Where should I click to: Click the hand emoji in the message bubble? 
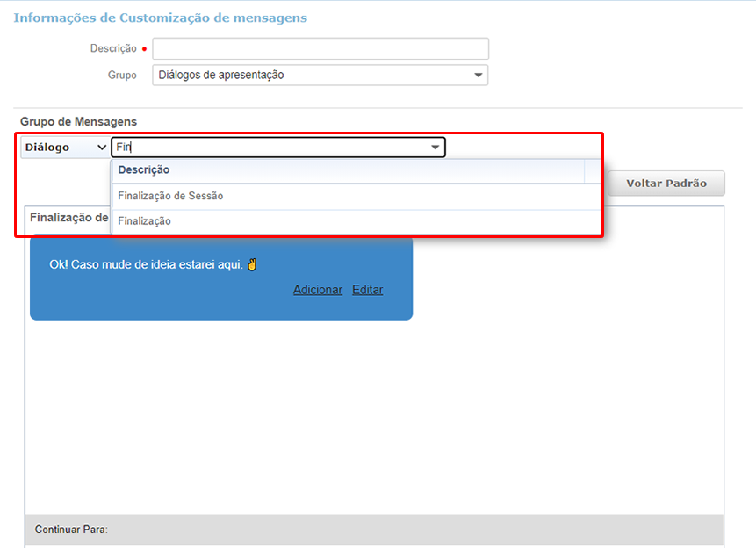(x=252, y=264)
